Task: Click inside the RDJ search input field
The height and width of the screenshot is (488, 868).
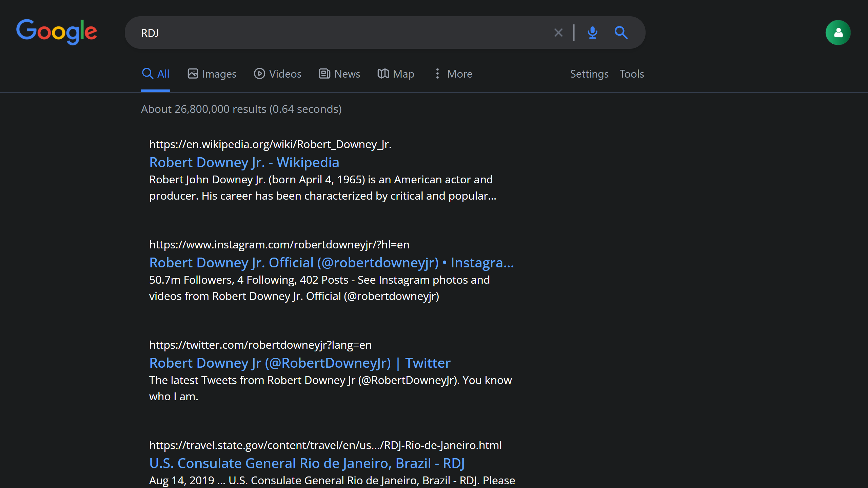Action: pos(339,33)
